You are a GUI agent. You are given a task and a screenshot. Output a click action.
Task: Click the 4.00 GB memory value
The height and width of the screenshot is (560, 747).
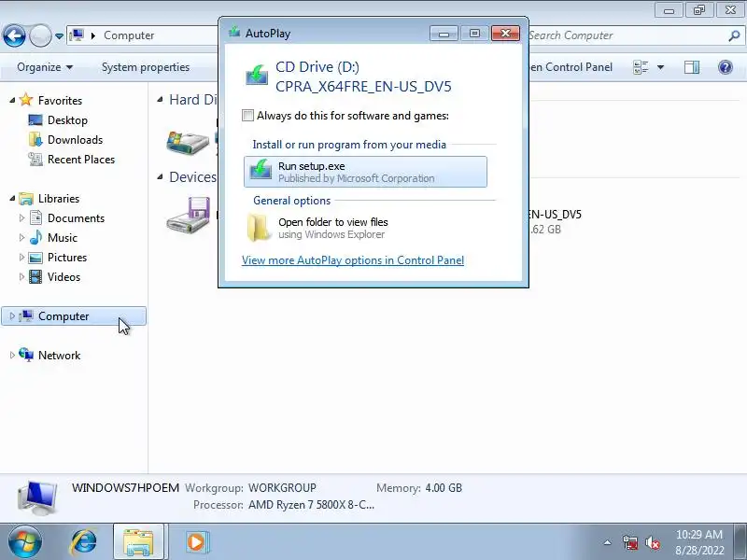[444, 487]
